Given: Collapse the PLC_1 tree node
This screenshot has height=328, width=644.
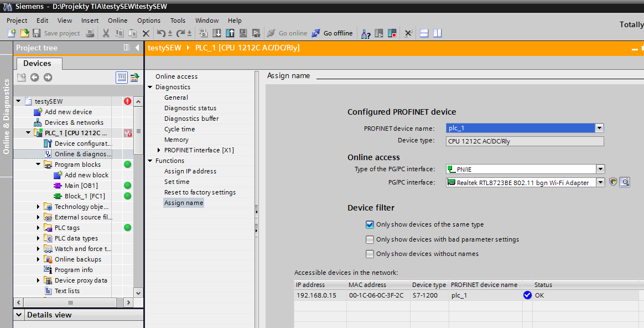Looking at the screenshot, I should click(x=28, y=132).
